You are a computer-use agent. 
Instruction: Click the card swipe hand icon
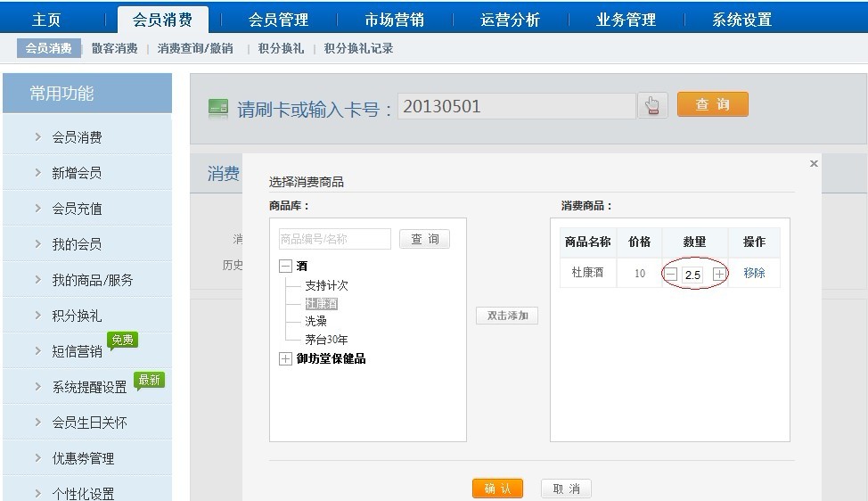[x=653, y=106]
